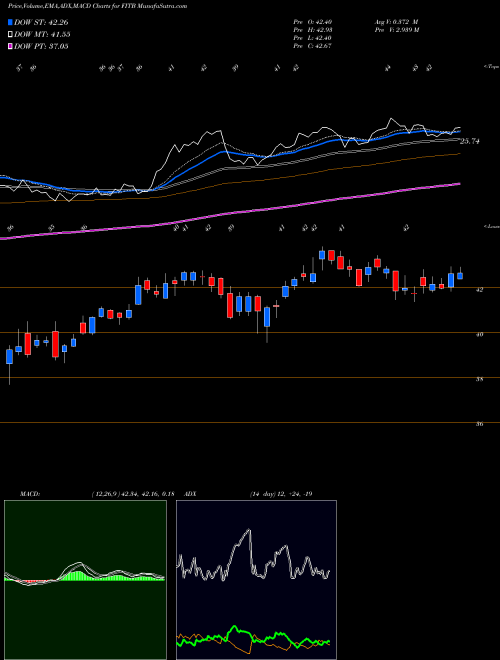Click the 40 price axis label
The width and height of the screenshot is (500, 660).
(480, 335)
